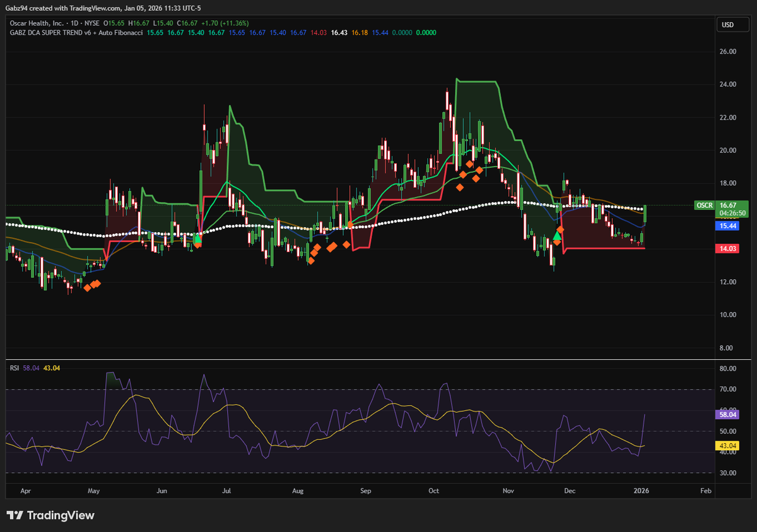Click the Jun label on time axis

click(161, 490)
